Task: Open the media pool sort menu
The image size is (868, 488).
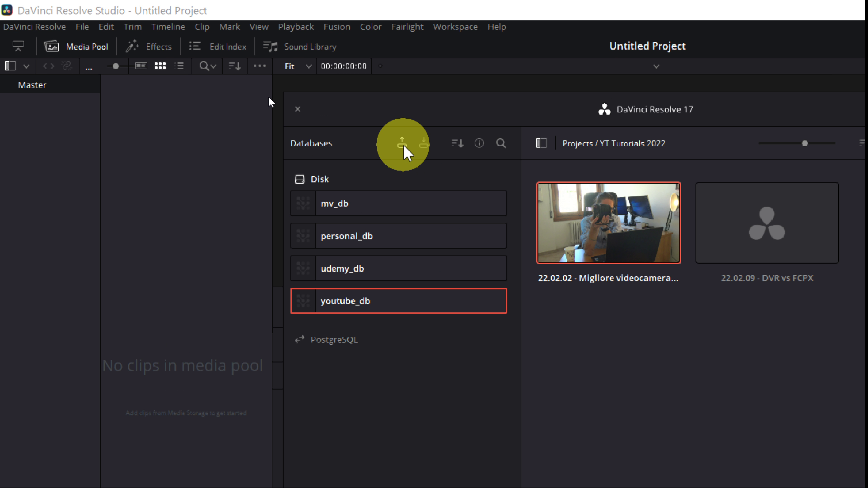Action: (x=235, y=66)
